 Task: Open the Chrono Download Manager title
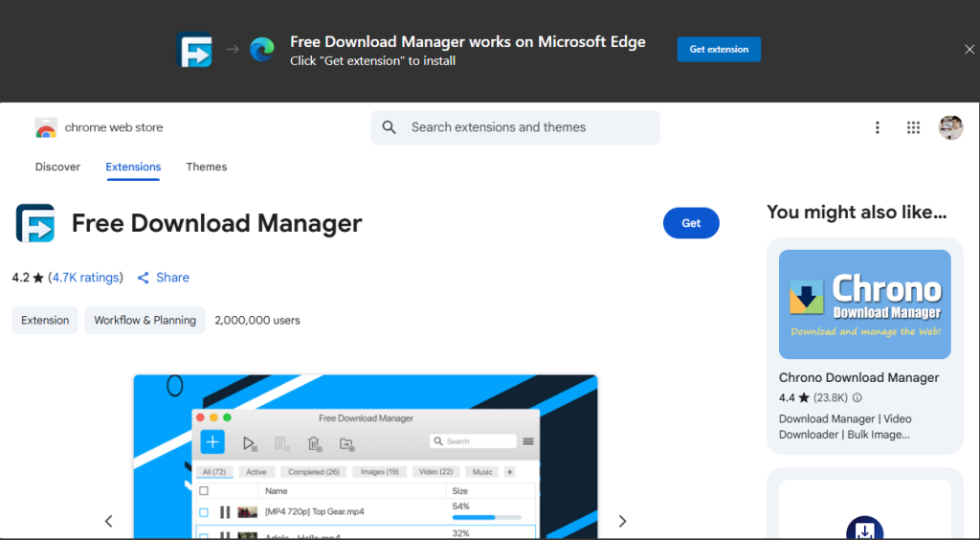coord(858,377)
